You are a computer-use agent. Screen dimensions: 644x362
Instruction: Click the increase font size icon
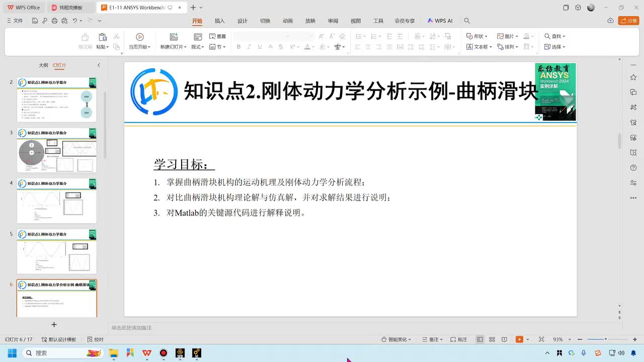pos(321,36)
